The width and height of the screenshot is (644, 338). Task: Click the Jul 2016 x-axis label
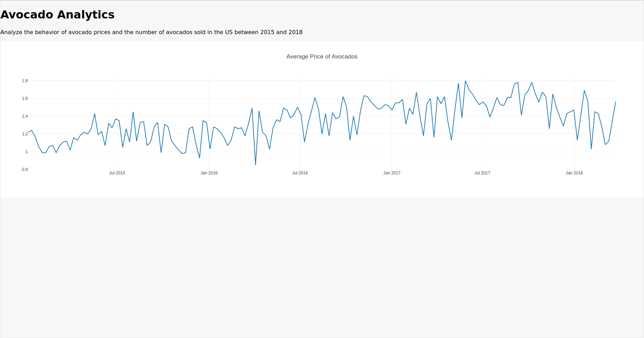click(300, 173)
